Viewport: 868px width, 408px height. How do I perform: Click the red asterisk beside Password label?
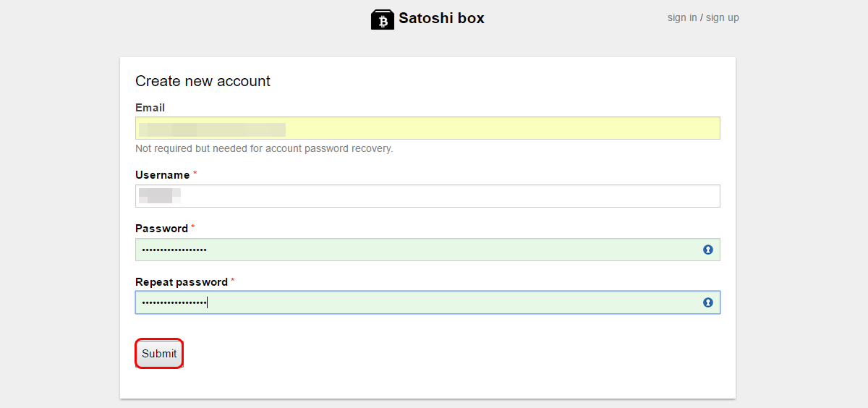[193, 228]
